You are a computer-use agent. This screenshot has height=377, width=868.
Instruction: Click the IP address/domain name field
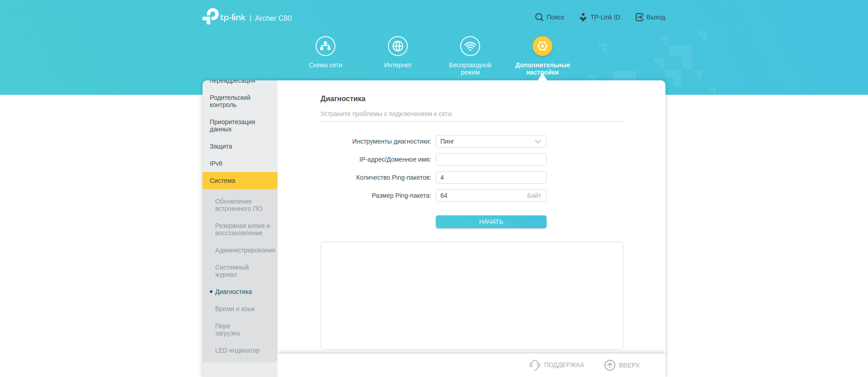coord(491,159)
